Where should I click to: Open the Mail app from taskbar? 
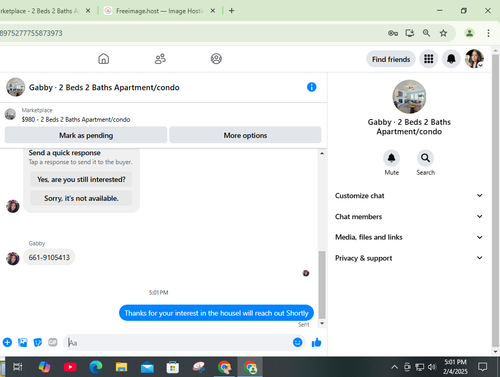(x=147, y=367)
